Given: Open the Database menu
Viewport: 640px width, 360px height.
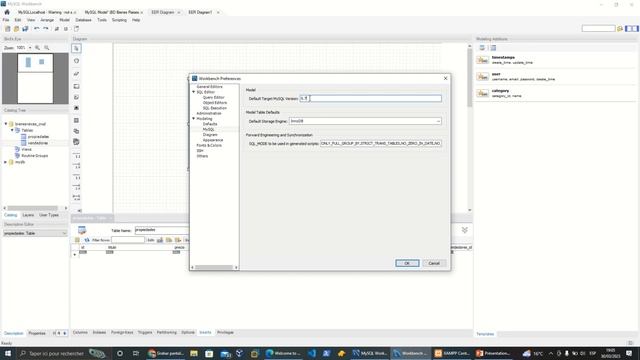Looking at the screenshot, I should pos(83,20).
